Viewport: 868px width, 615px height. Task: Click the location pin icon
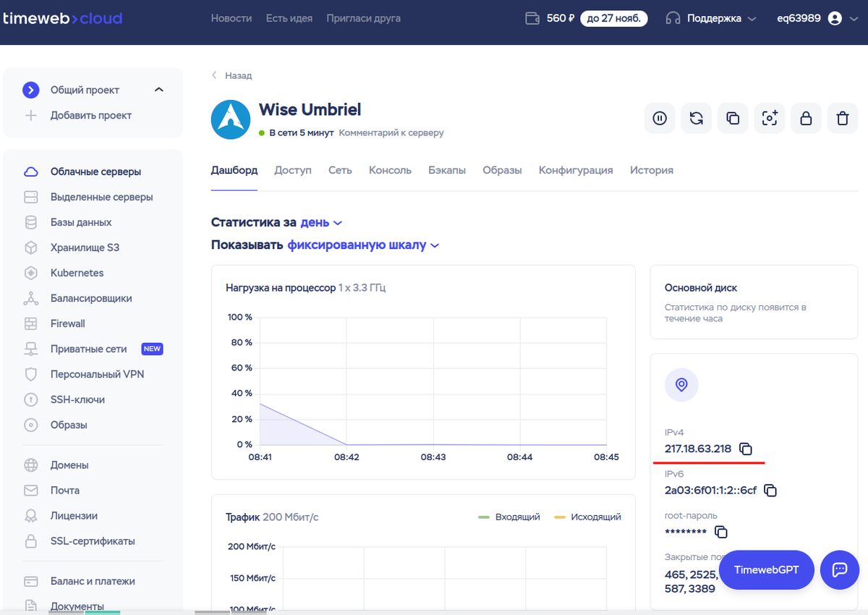point(681,385)
